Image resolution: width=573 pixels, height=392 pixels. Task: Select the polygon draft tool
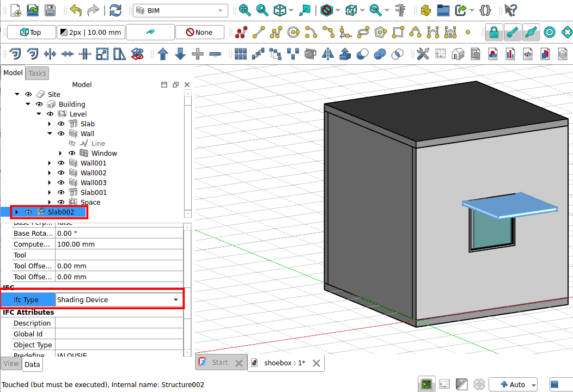click(x=381, y=33)
